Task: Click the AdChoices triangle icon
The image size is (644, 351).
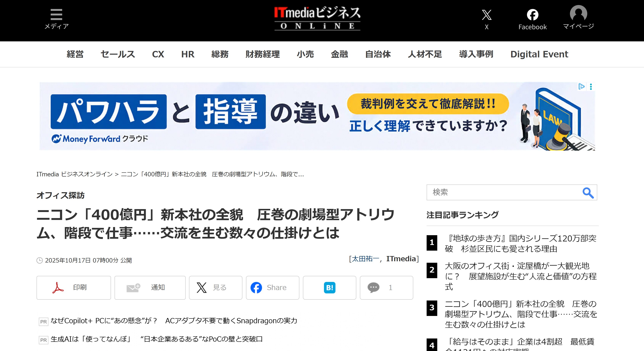Action: [x=581, y=87]
